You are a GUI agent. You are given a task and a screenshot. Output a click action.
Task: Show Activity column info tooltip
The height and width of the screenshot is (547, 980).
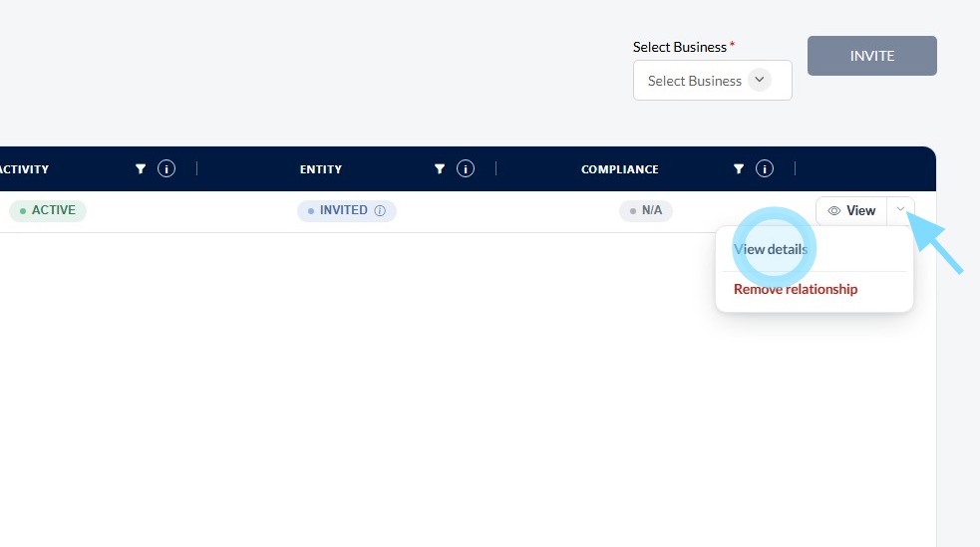click(x=166, y=168)
